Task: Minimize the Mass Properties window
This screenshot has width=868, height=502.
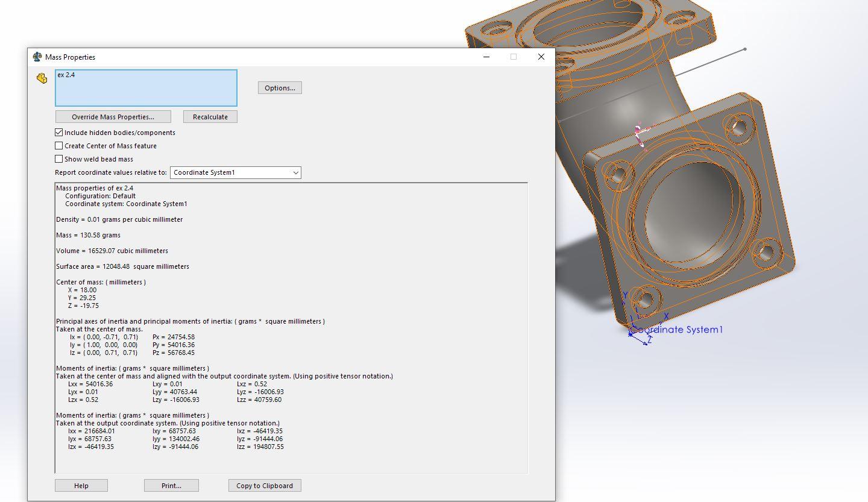Action: coord(486,57)
